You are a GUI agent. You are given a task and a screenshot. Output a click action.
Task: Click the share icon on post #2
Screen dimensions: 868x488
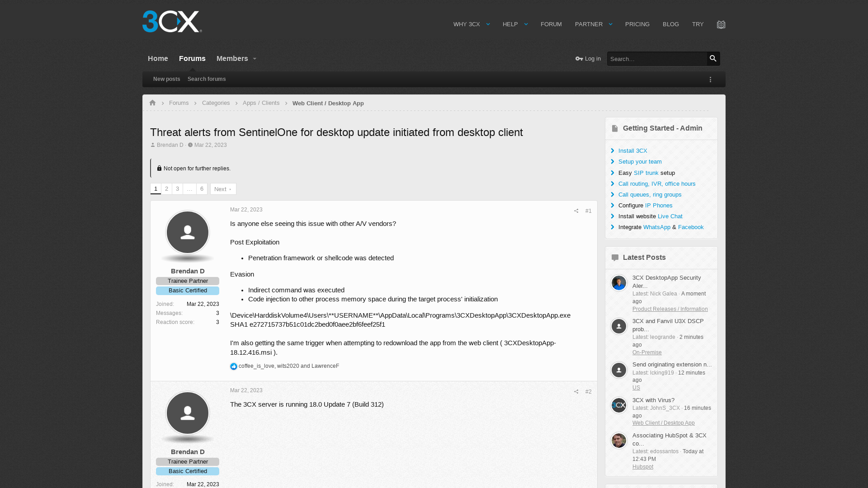tap(576, 391)
